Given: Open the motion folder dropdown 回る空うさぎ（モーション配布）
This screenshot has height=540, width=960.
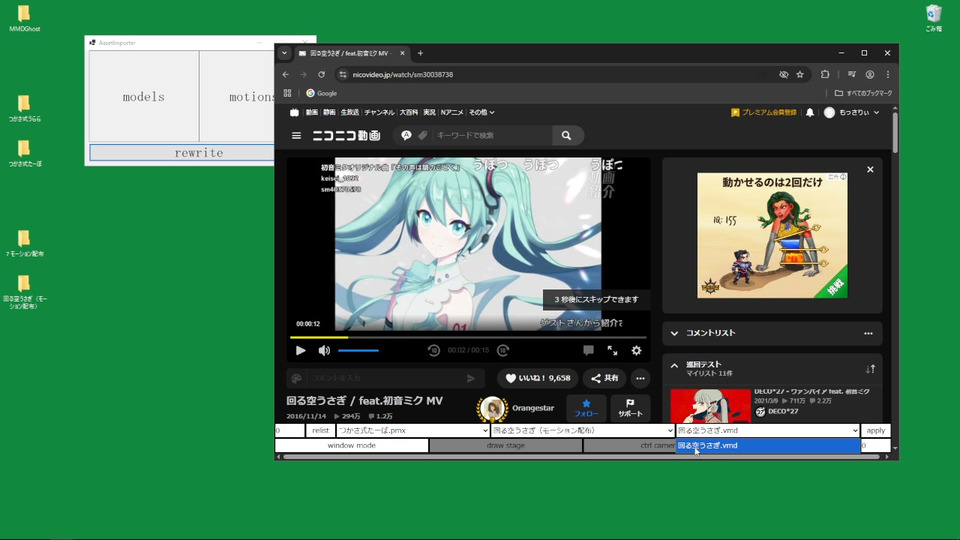Looking at the screenshot, I should (x=582, y=430).
